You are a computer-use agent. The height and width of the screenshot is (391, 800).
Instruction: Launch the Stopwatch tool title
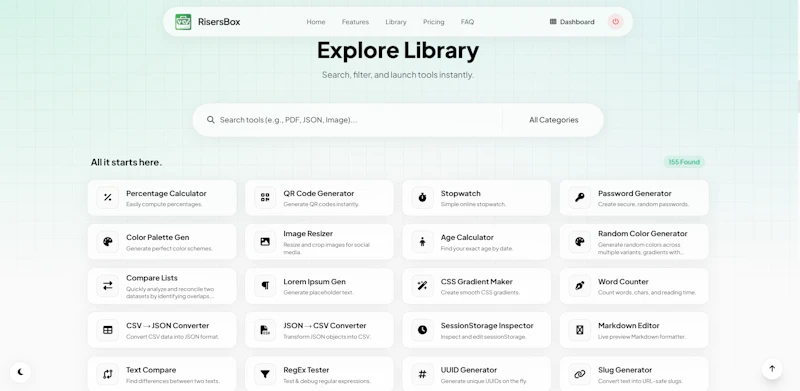tap(461, 193)
